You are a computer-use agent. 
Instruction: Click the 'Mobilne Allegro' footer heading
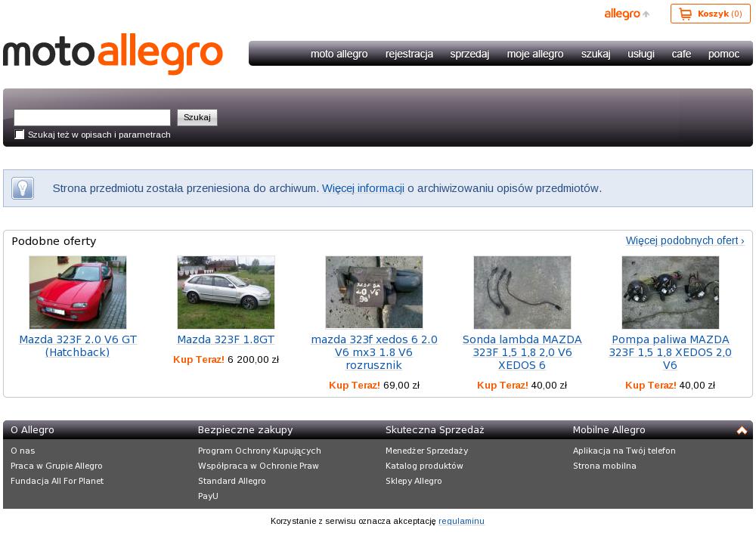tap(609, 430)
